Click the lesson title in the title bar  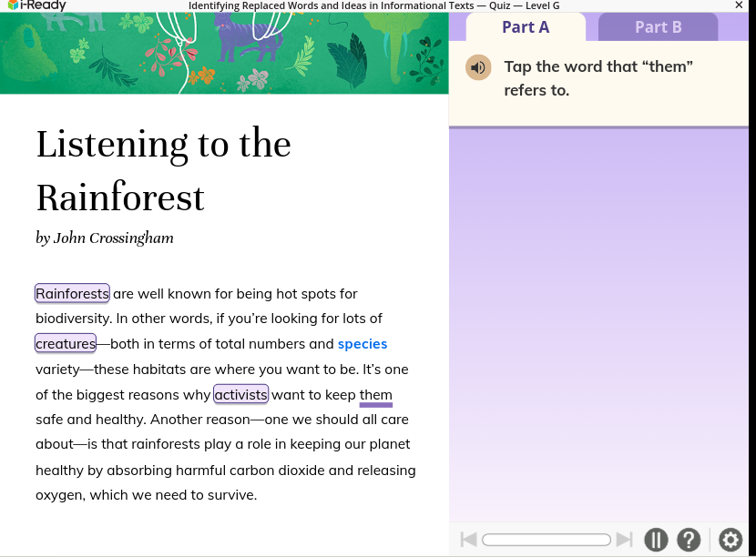[374, 5]
